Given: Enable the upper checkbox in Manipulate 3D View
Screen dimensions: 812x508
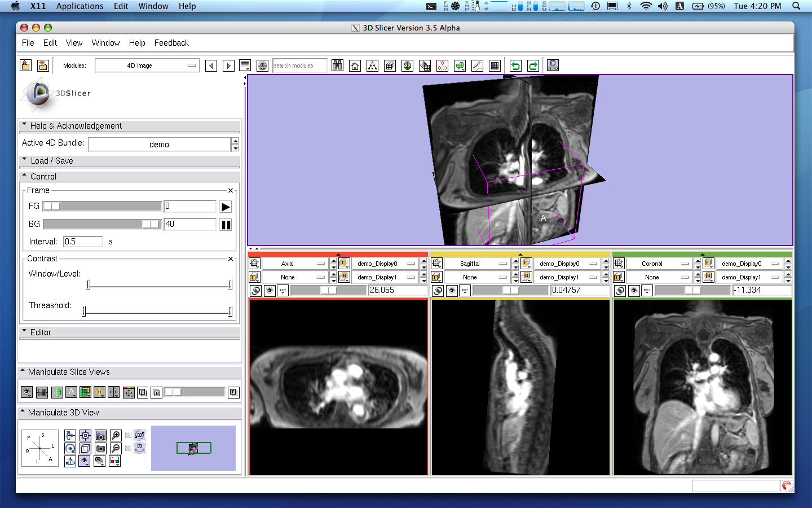Looking at the screenshot, I should click(129, 435).
